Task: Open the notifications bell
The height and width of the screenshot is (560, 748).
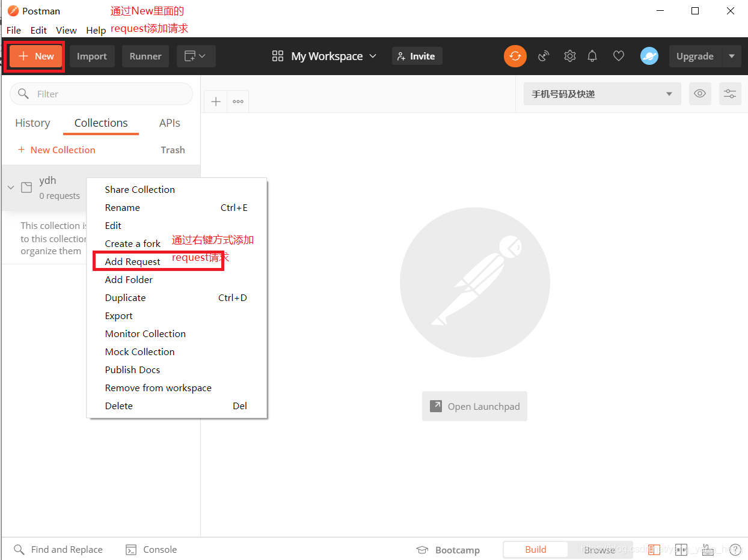Action: [592, 56]
